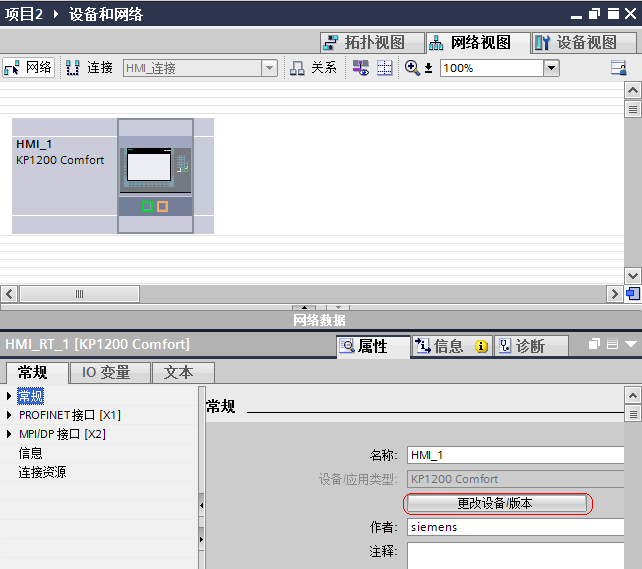Click the zoom magnifier icon
642x569 pixels.
coord(412,68)
